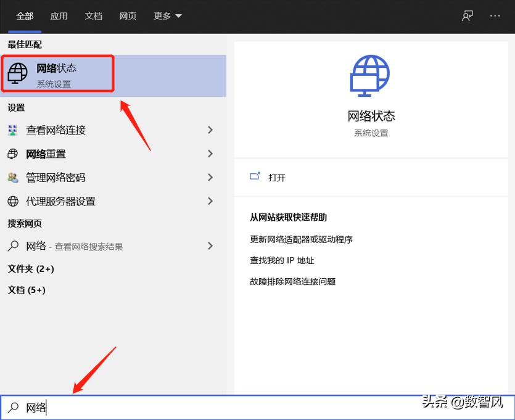Select the 网络状态 globe icon in results

pos(17,73)
